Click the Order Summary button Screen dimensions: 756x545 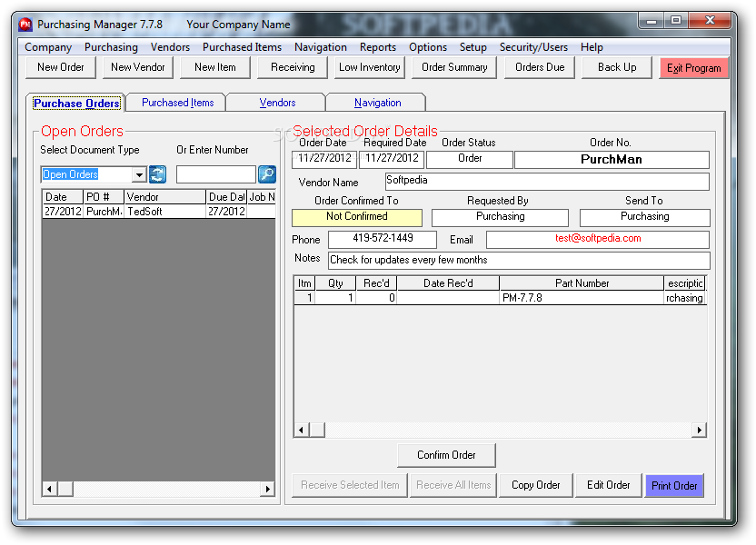(x=454, y=67)
